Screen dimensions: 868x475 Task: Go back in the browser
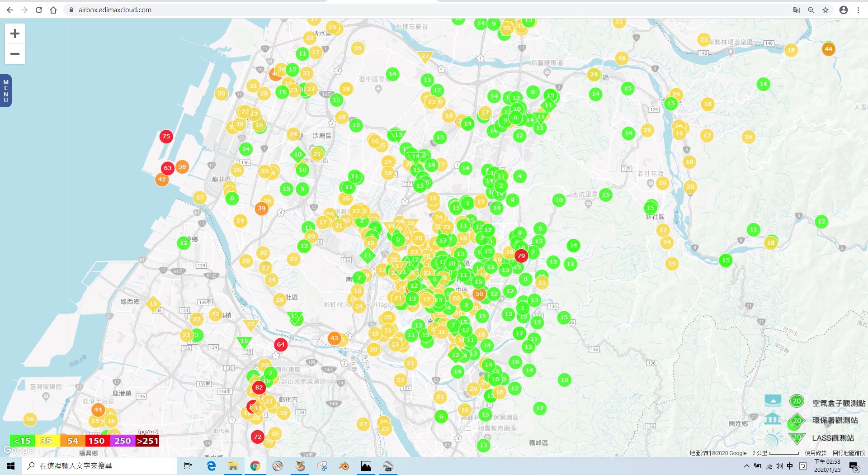pos(10,10)
